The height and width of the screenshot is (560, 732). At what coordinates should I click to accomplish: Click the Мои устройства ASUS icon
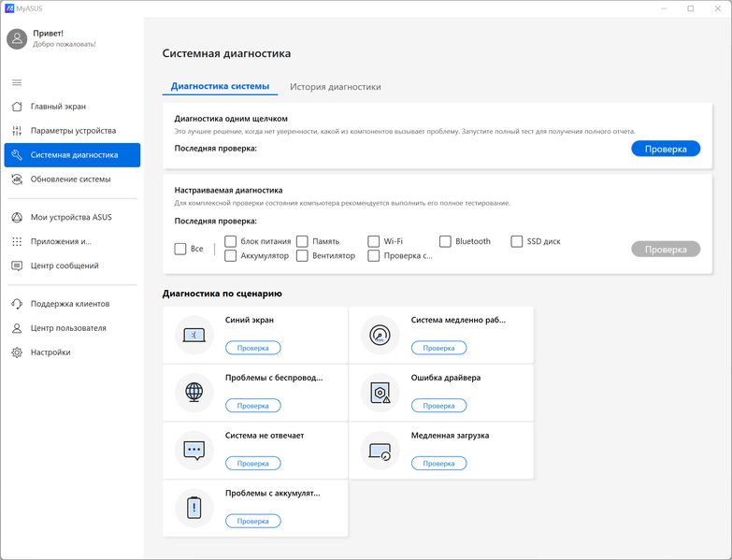[x=17, y=218]
